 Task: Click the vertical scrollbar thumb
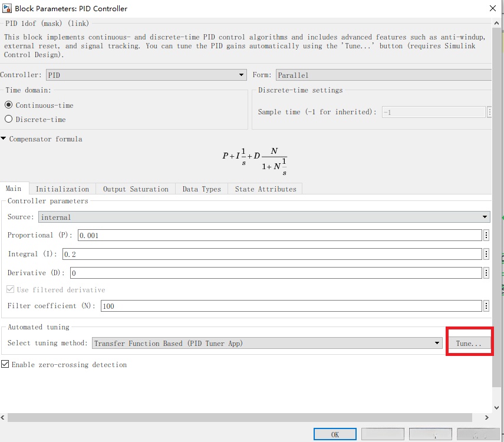tap(496, 207)
